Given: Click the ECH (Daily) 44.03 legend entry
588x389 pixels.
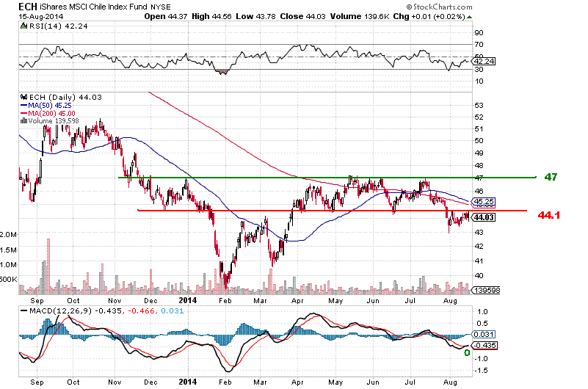Looking at the screenshot, I should click(65, 97).
